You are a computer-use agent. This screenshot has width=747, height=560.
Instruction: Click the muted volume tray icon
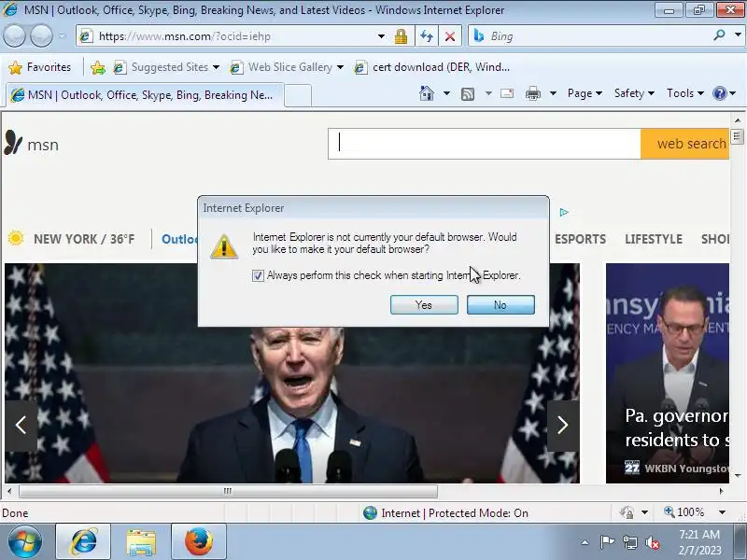tap(653, 542)
